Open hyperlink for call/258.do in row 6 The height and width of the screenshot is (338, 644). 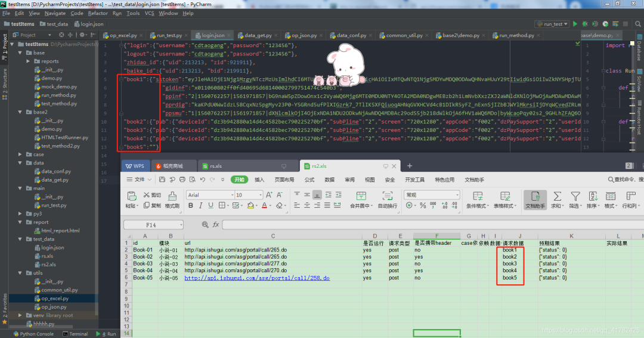pos(257,278)
